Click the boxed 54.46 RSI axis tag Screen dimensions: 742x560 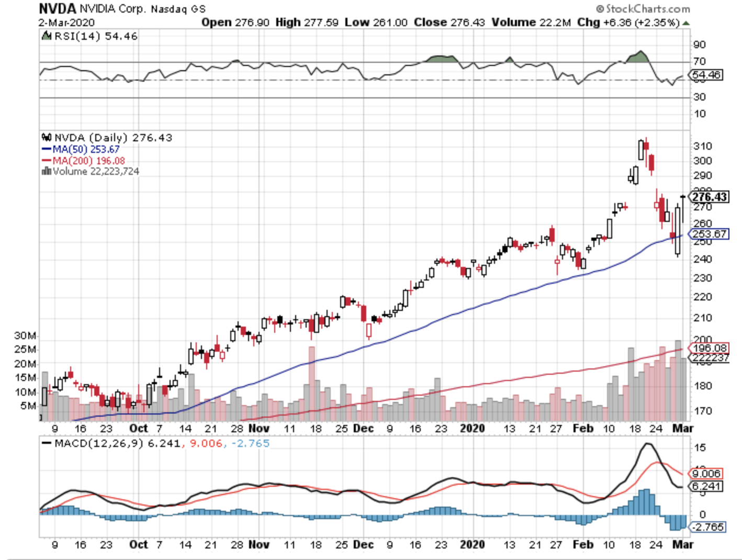pyautogui.click(x=706, y=75)
